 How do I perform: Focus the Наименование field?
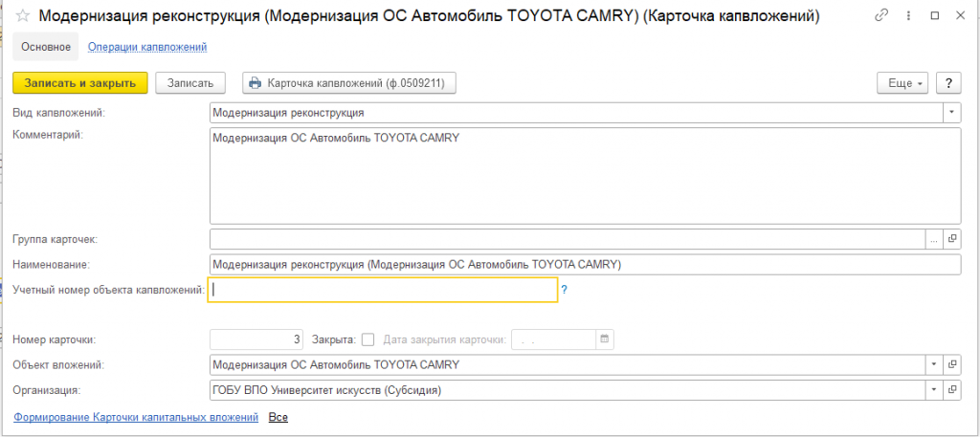point(585,264)
